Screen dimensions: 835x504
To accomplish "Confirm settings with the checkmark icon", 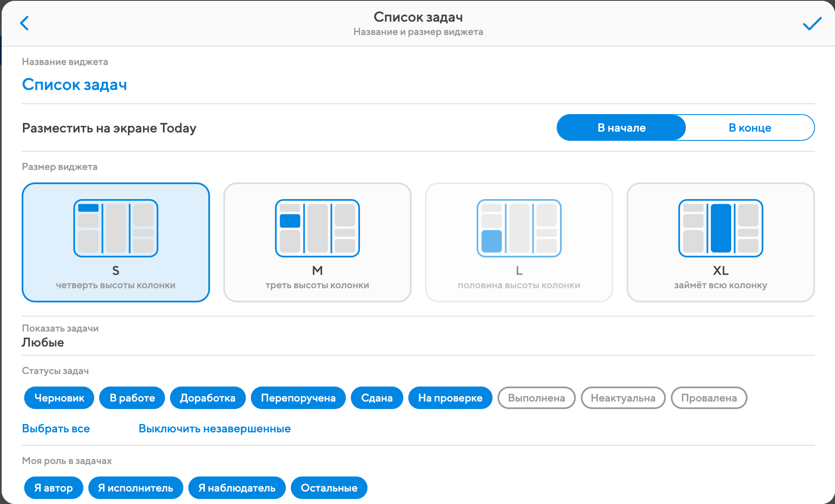I will click(x=812, y=24).
